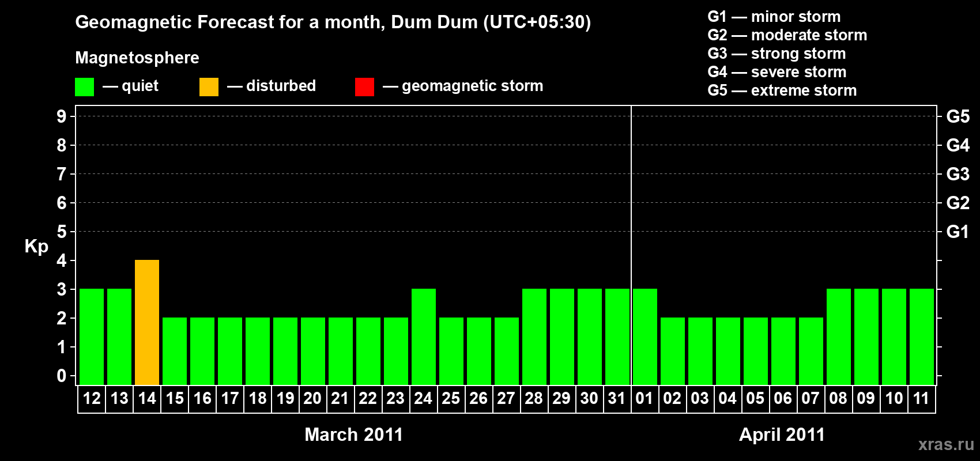Screen dimensions: 980x461
Task: Click the green bar for April 01
Action: pyautogui.click(x=645, y=337)
